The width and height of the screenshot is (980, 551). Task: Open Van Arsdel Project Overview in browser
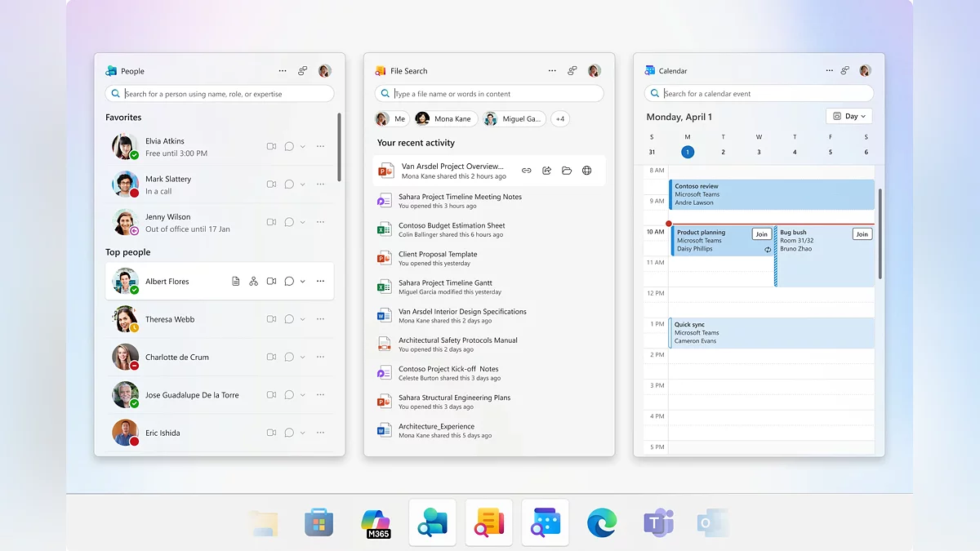point(586,171)
